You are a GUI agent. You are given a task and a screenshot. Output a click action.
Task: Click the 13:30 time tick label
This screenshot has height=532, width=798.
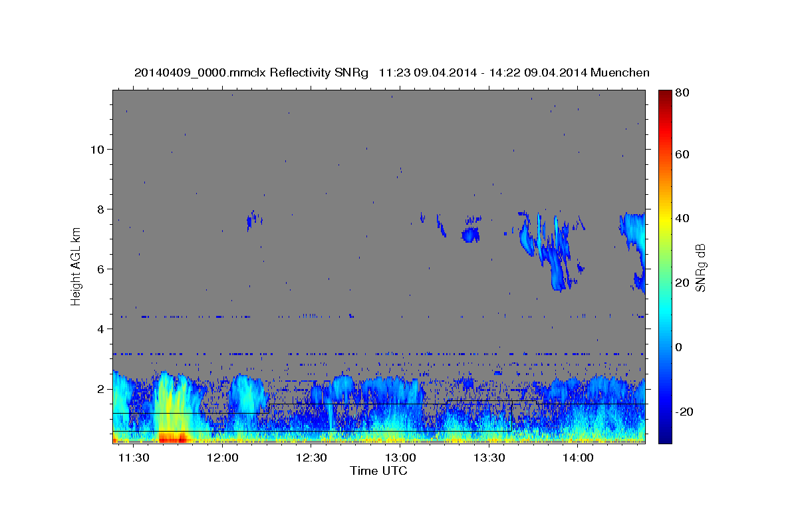[x=489, y=458]
